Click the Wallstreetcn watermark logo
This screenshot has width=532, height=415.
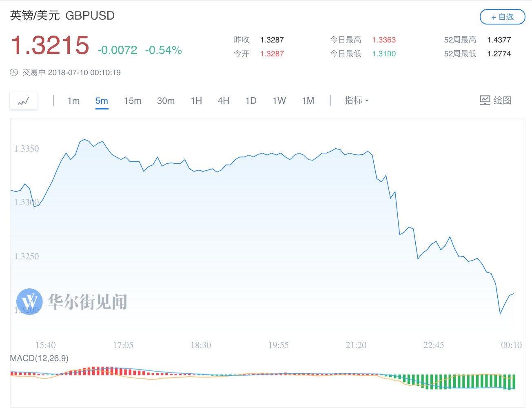[29, 301]
